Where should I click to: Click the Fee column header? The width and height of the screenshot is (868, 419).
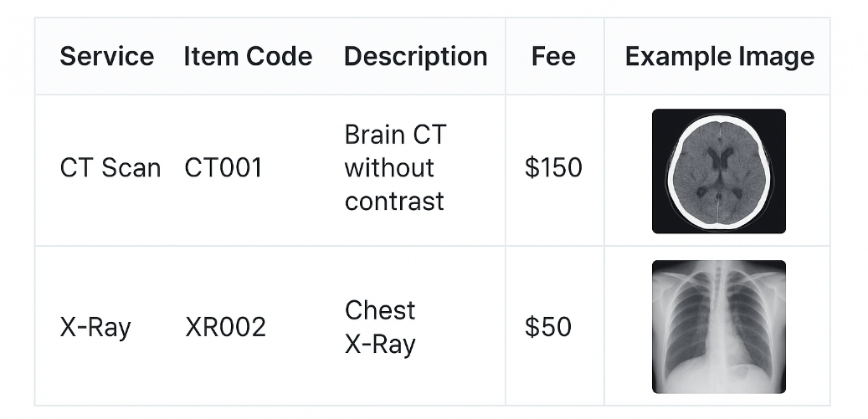point(553,57)
